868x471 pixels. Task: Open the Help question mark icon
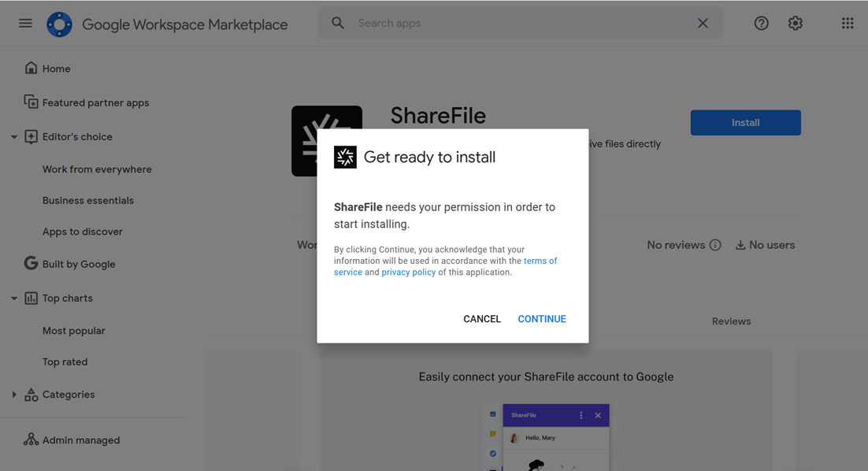[761, 24]
